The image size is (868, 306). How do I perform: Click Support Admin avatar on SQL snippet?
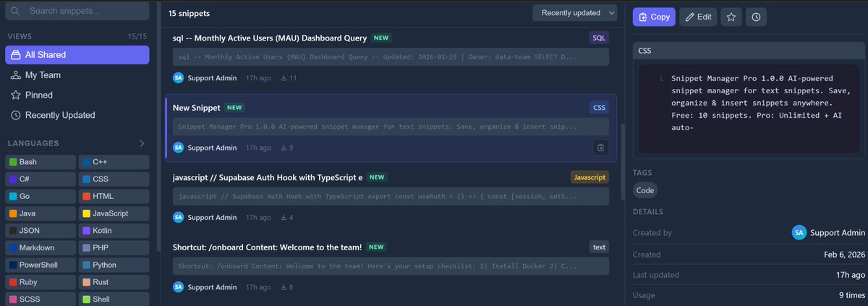pyautogui.click(x=179, y=77)
